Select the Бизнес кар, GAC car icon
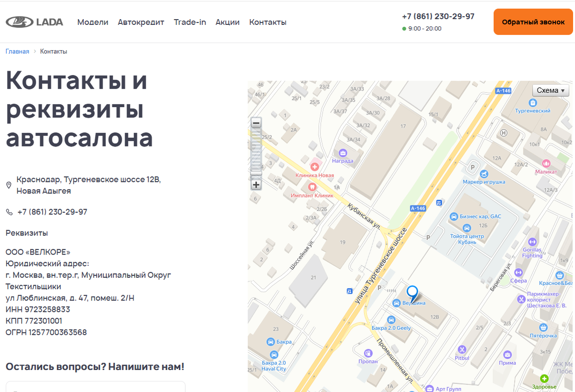 pyautogui.click(x=454, y=216)
